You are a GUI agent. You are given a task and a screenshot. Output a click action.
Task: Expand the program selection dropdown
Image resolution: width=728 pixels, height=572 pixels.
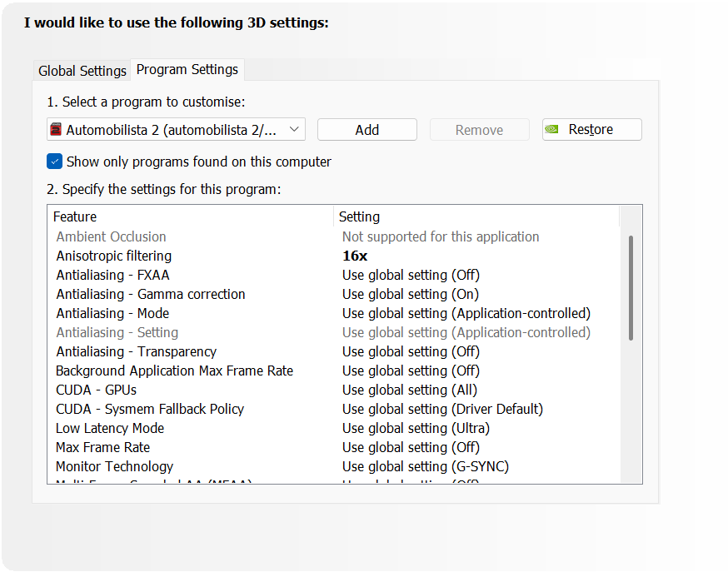(294, 130)
